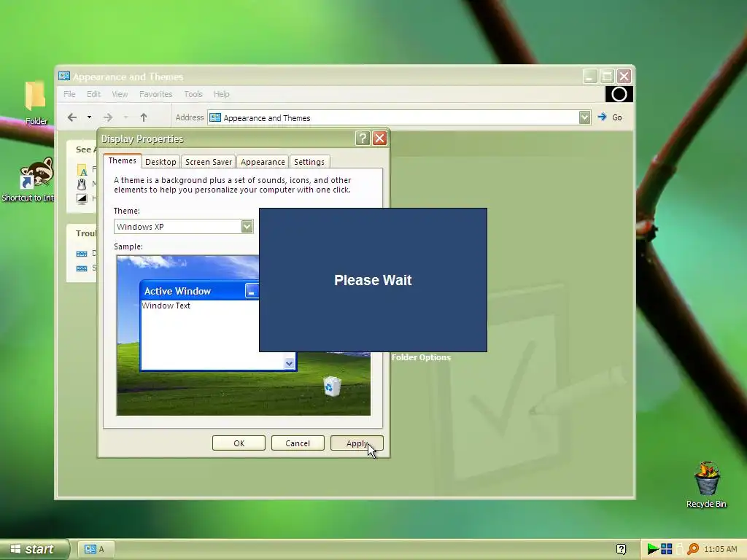Click the Up folder arrow in the toolbar
Image resolution: width=747 pixels, height=560 pixels.
pos(144,117)
